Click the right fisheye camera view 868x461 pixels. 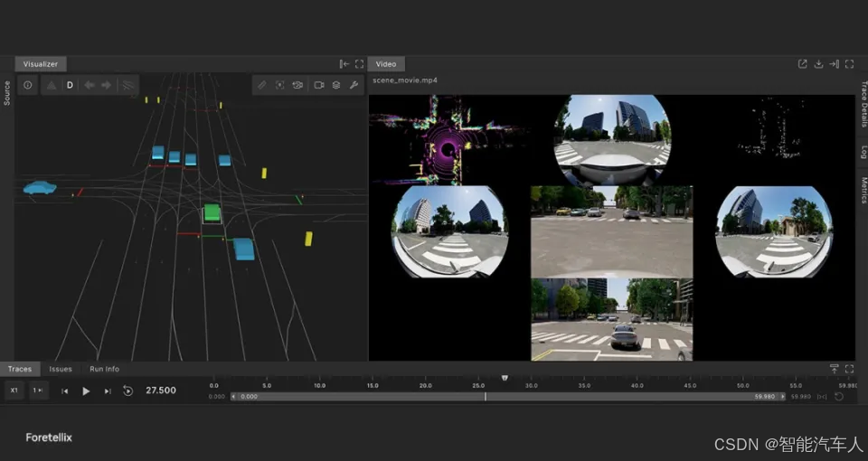coord(774,231)
